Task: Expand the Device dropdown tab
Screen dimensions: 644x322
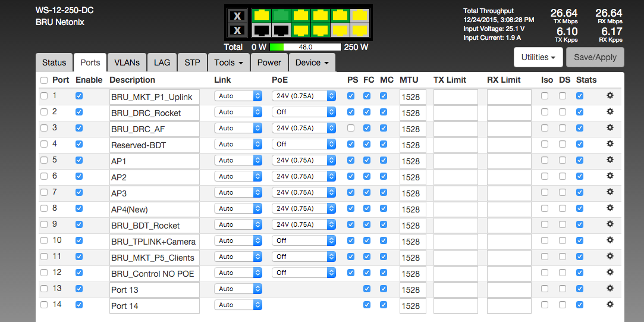Action: pos(312,62)
